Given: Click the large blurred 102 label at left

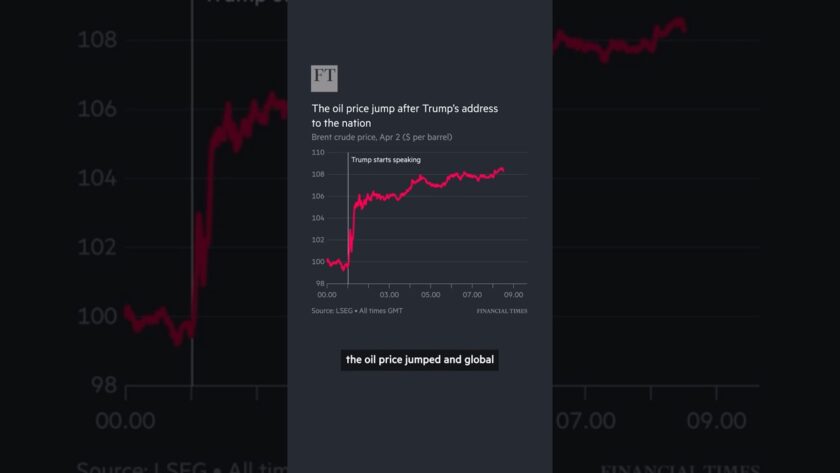Looking at the screenshot, I should (98, 247).
